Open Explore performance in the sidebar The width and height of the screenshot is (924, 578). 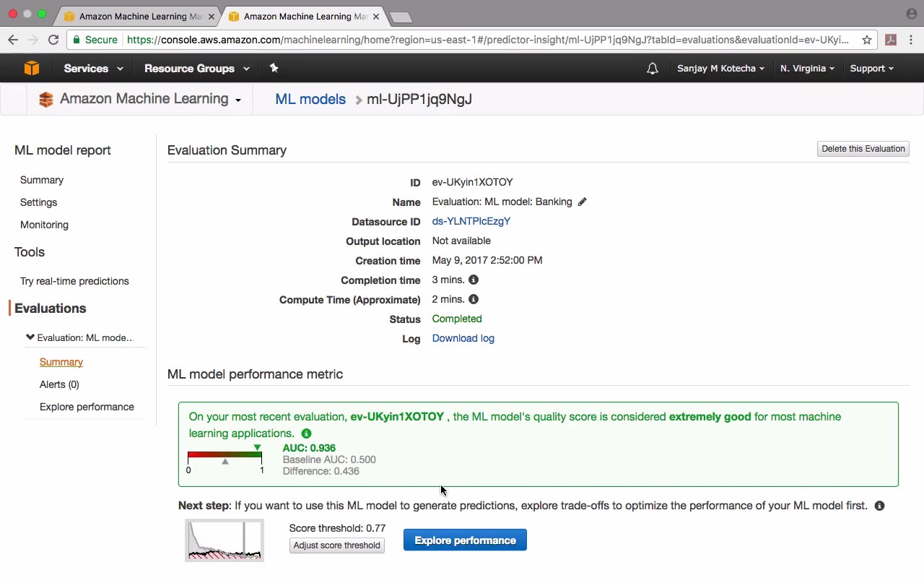pyautogui.click(x=87, y=407)
